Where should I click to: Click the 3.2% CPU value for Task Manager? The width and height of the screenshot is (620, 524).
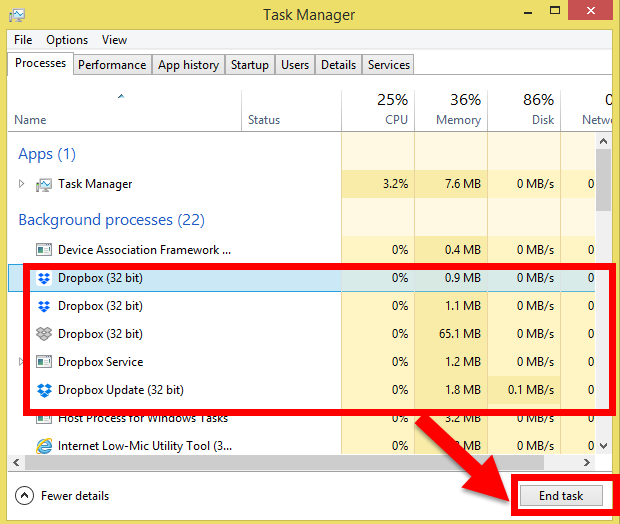[x=395, y=184]
